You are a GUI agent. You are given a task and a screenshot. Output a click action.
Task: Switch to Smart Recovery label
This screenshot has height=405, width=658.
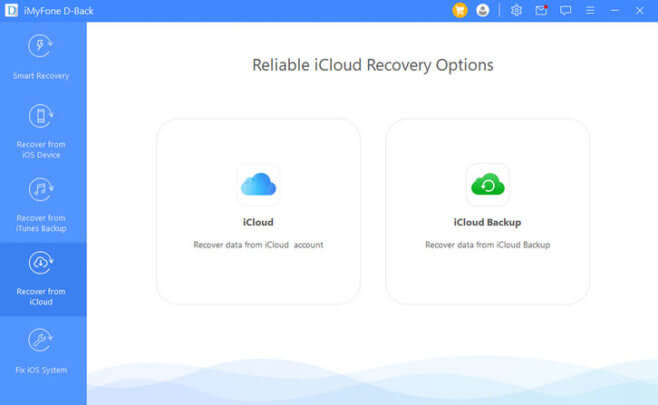(x=41, y=76)
